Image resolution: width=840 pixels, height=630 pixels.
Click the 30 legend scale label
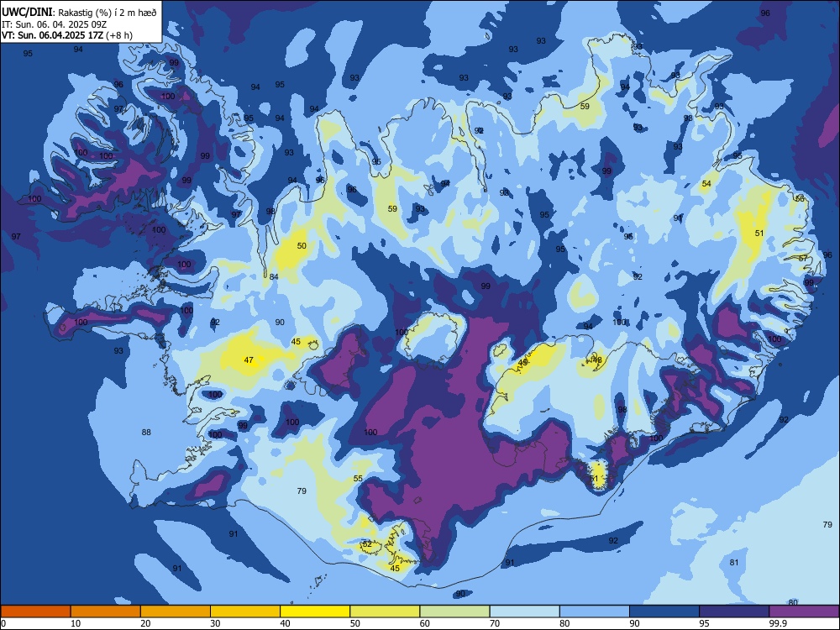pos(215,623)
